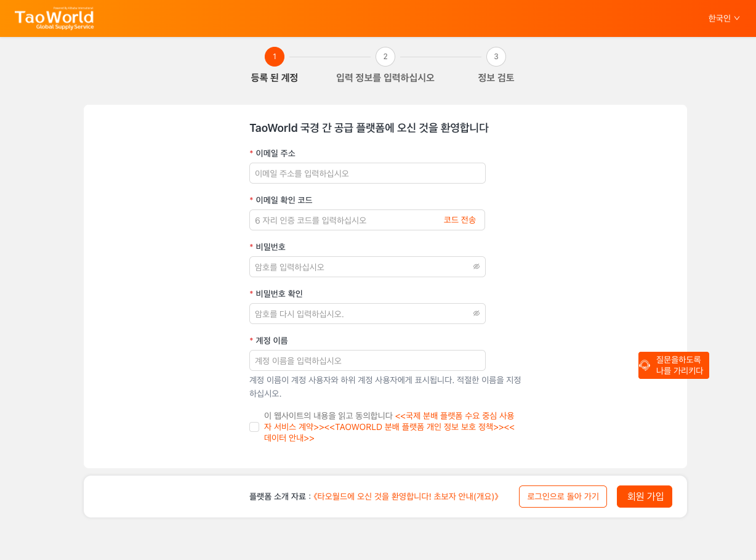Check the agreement checkbox
Image resolution: width=756 pixels, height=560 pixels.
point(254,427)
